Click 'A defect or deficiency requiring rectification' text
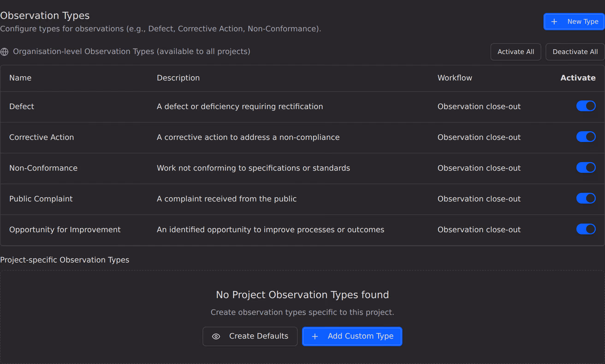 tap(240, 106)
